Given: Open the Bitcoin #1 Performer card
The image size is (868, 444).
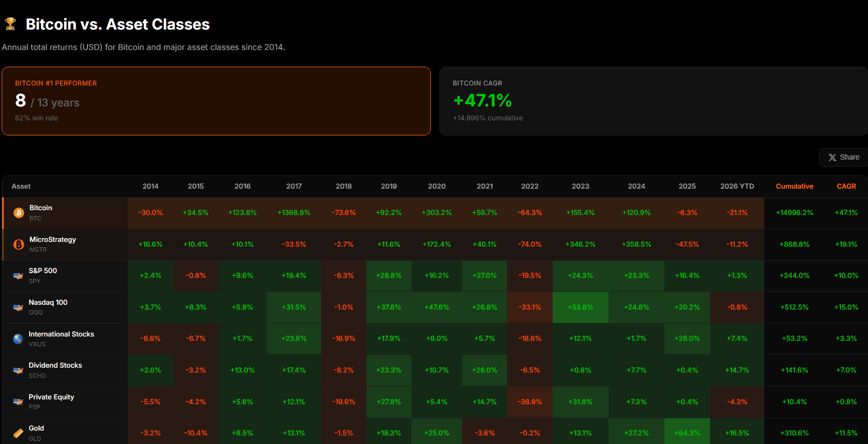Looking at the screenshot, I should pyautogui.click(x=216, y=101).
